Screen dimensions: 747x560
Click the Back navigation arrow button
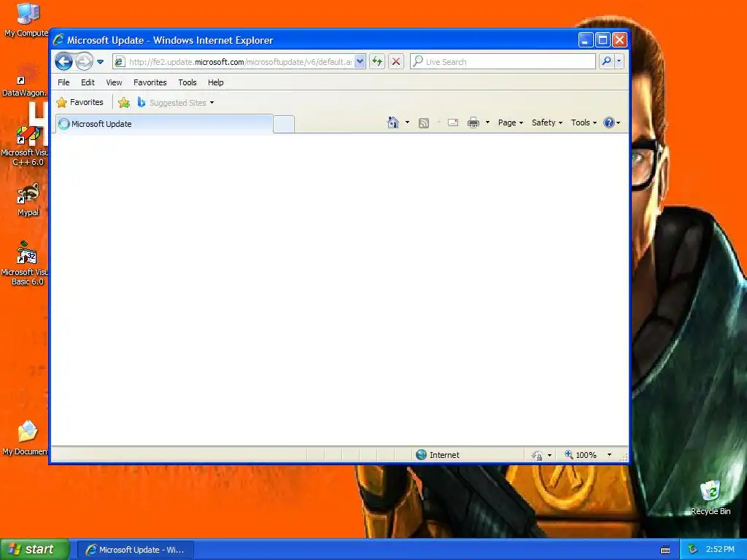point(64,61)
